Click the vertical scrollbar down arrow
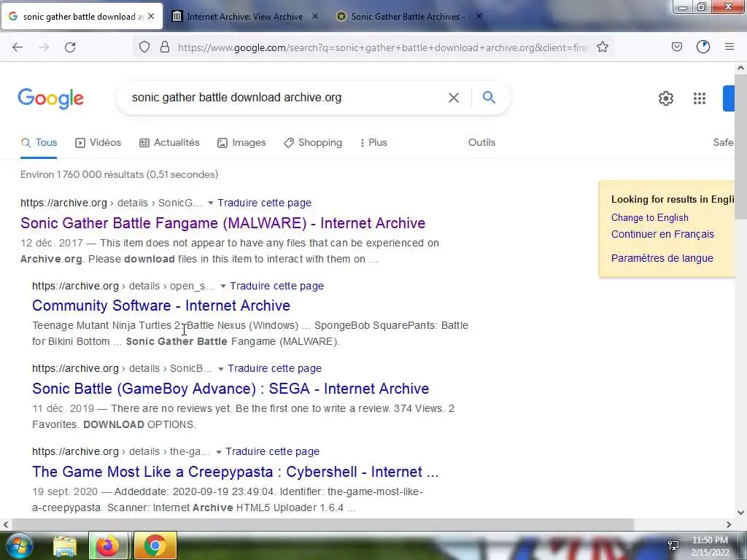This screenshot has width=747, height=560. tap(741, 513)
